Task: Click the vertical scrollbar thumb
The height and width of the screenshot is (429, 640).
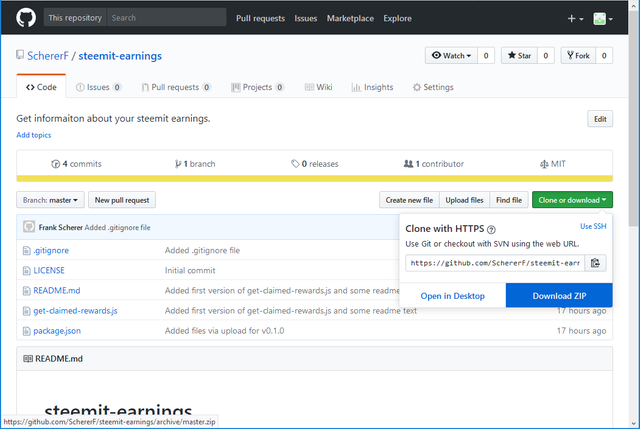Action: (x=633, y=118)
